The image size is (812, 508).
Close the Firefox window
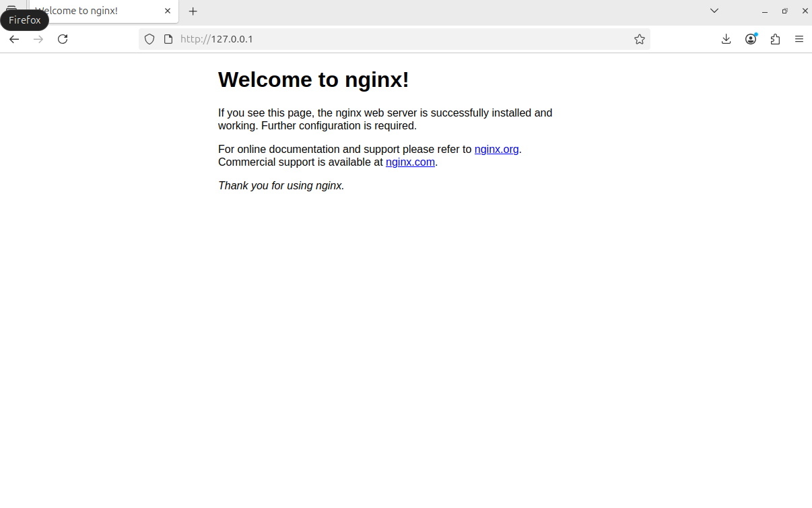pyautogui.click(x=805, y=11)
